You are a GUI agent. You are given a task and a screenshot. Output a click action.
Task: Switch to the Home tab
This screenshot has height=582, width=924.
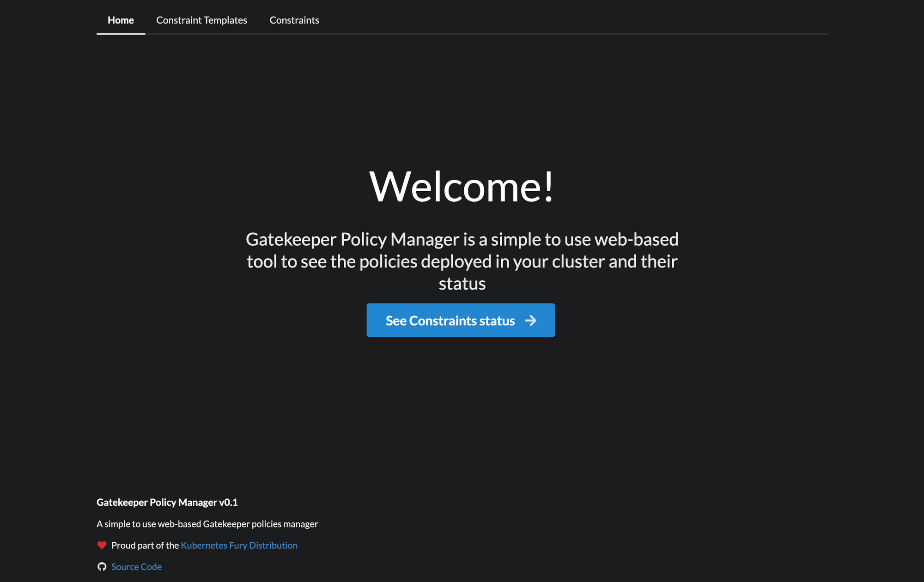point(121,20)
